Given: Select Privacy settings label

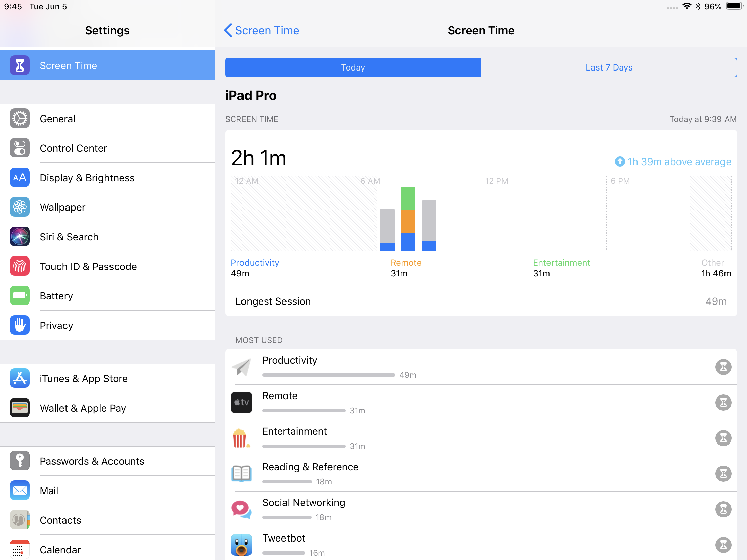Looking at the screenshot, I should [56, 325].
